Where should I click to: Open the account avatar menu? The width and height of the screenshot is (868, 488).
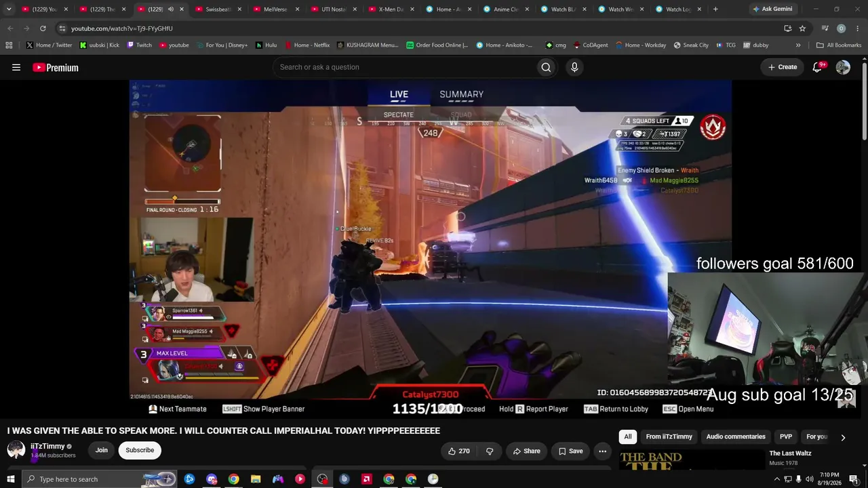[x=843, y=67]
